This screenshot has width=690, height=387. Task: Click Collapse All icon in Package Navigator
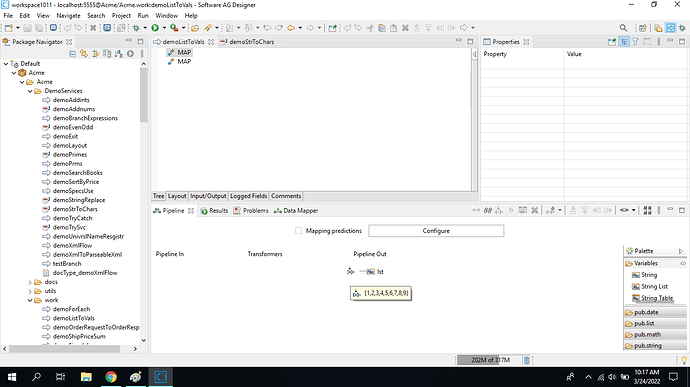click(x=73, y=54)
